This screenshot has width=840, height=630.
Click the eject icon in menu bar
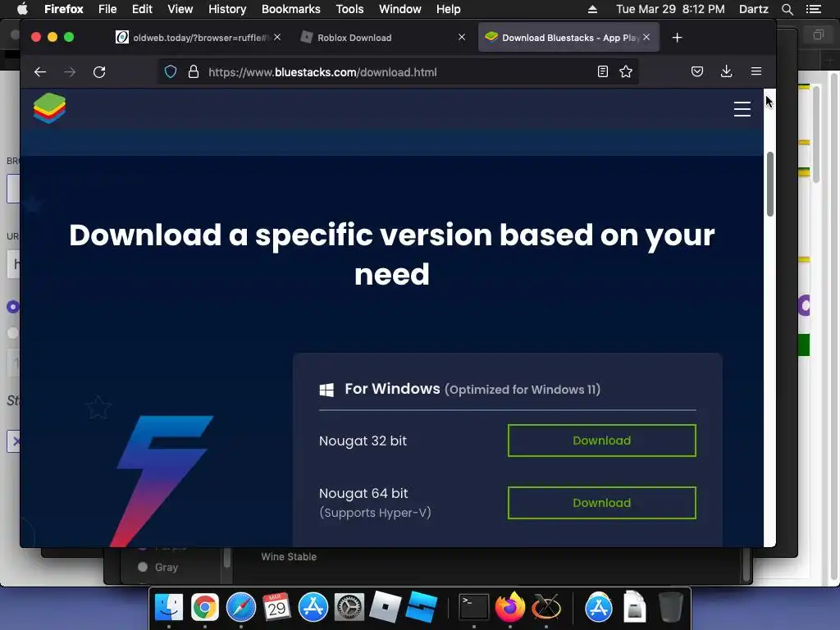592,9
